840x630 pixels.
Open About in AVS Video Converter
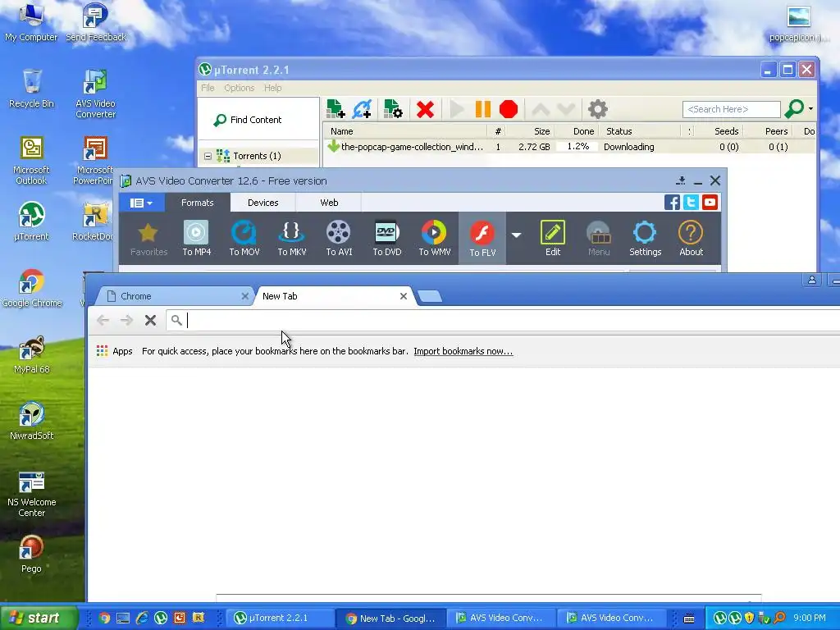click(x=691, y=239)
